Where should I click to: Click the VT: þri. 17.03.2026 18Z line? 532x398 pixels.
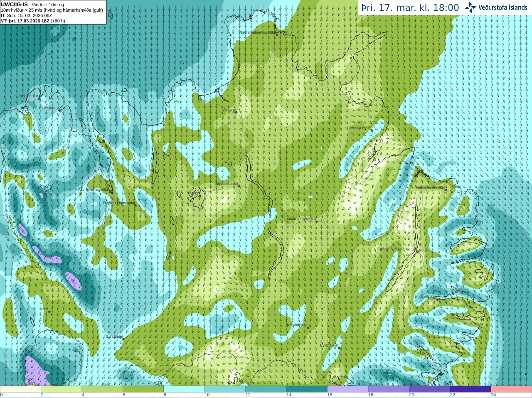click(x=33, y=21)
